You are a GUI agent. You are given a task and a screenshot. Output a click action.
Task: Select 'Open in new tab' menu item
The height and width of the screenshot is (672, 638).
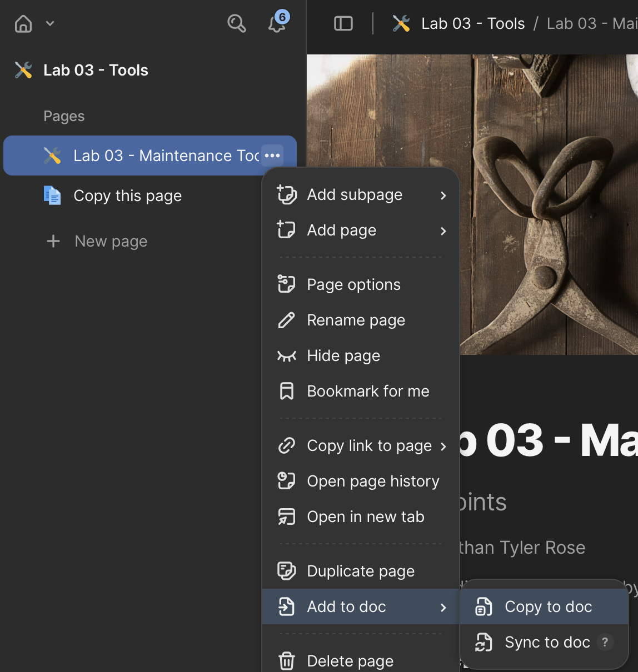pos(361,516)
